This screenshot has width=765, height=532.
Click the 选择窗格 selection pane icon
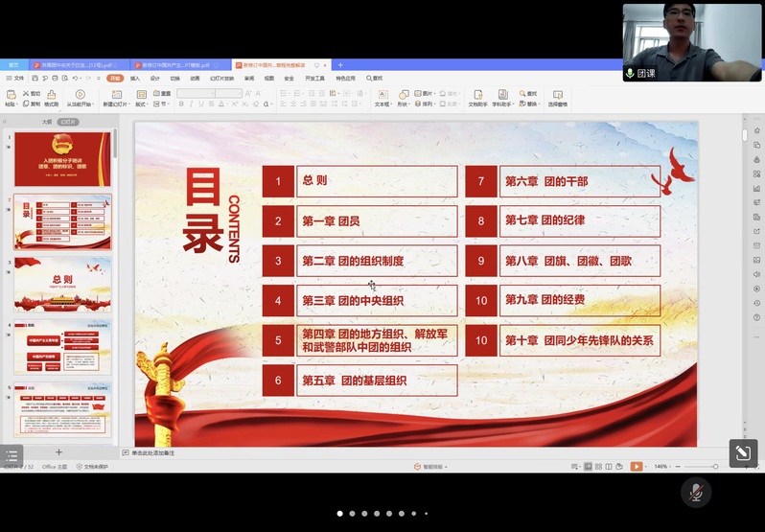coord(557,96)
